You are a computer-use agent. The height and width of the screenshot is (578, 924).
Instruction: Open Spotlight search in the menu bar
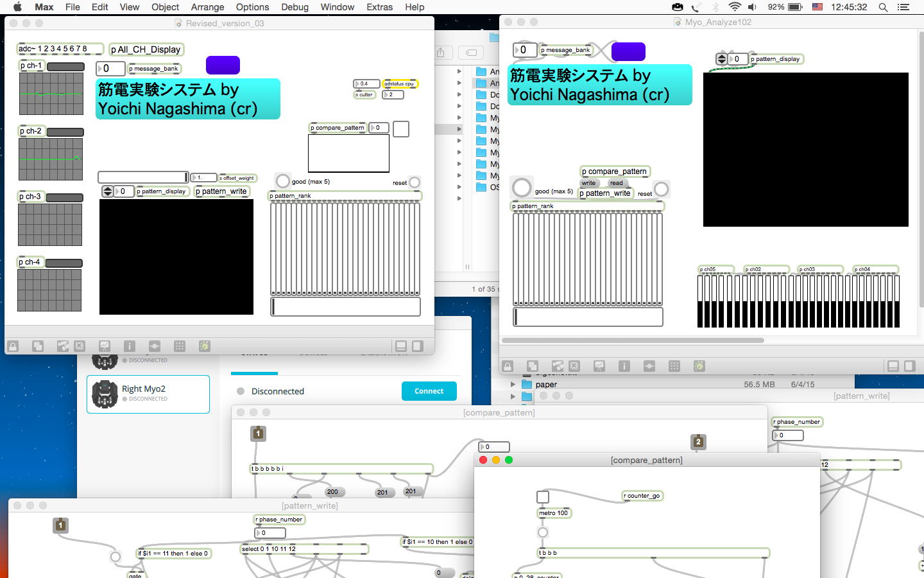[x=883, y=7]
